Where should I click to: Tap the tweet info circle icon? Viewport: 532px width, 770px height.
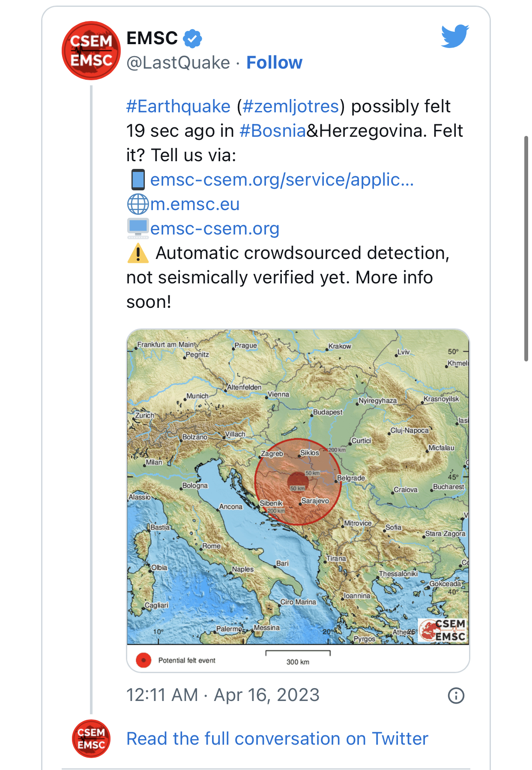(x=456, y=695)
